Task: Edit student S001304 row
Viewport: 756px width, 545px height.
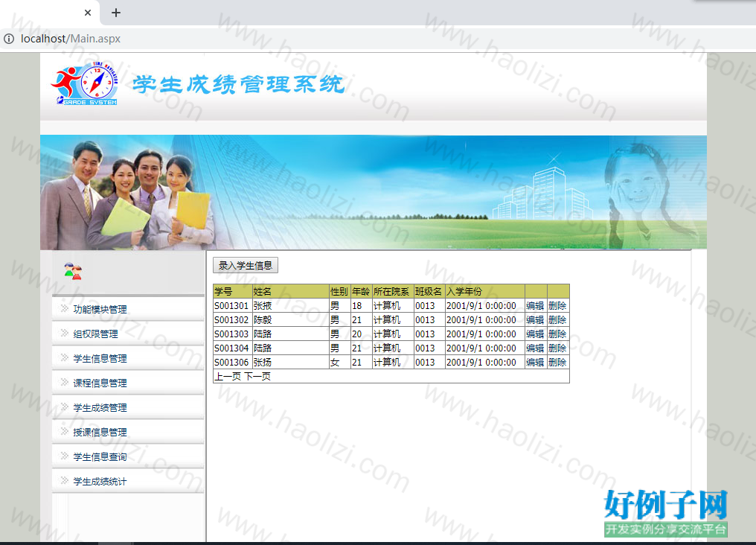Action: pos(535,348)
